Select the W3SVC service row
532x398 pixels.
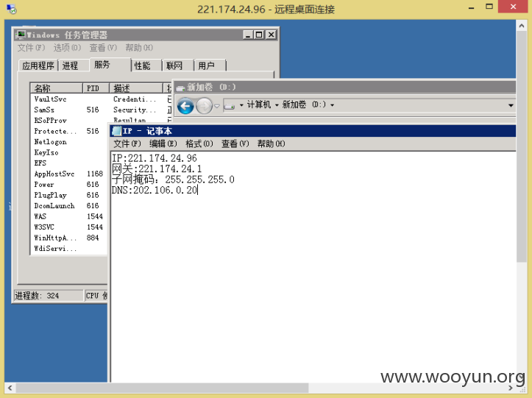tap(68, 227)
